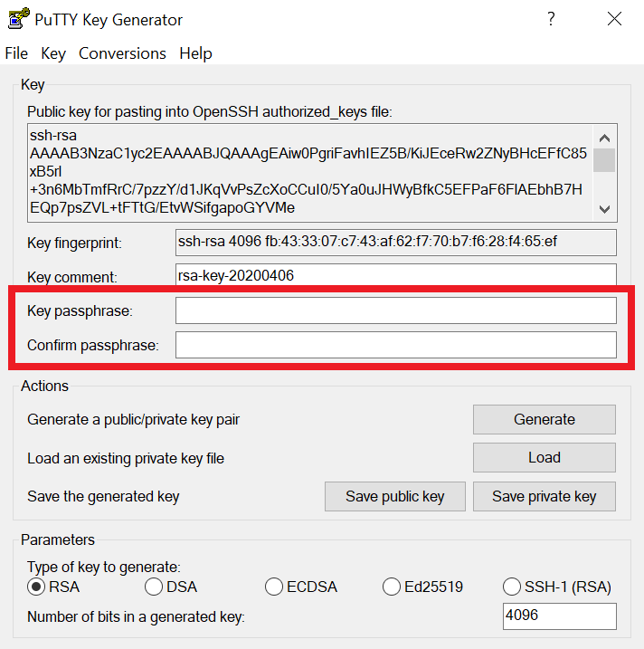
Task: Click Load to open private key file
Action: pyautogui.click(x=544, y=457)
